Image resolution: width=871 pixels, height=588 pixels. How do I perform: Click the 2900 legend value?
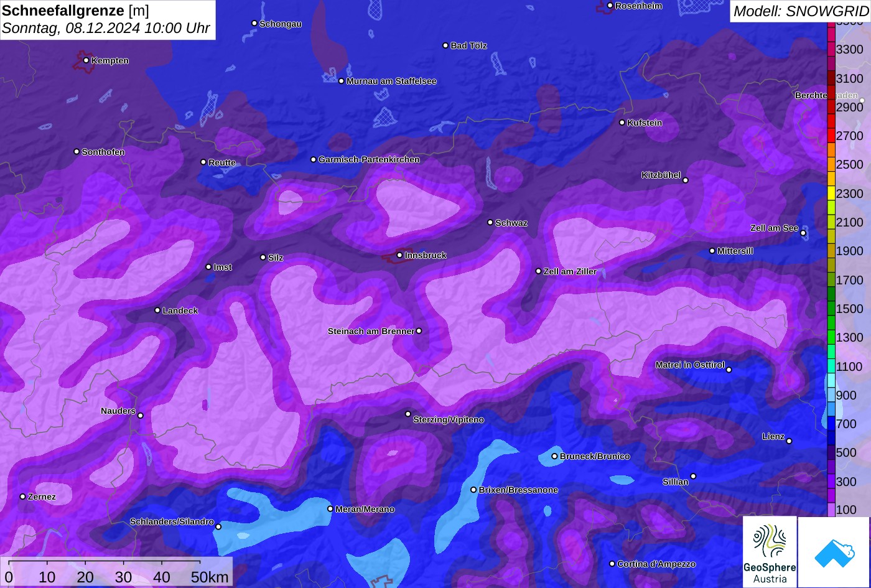(850, 107)
